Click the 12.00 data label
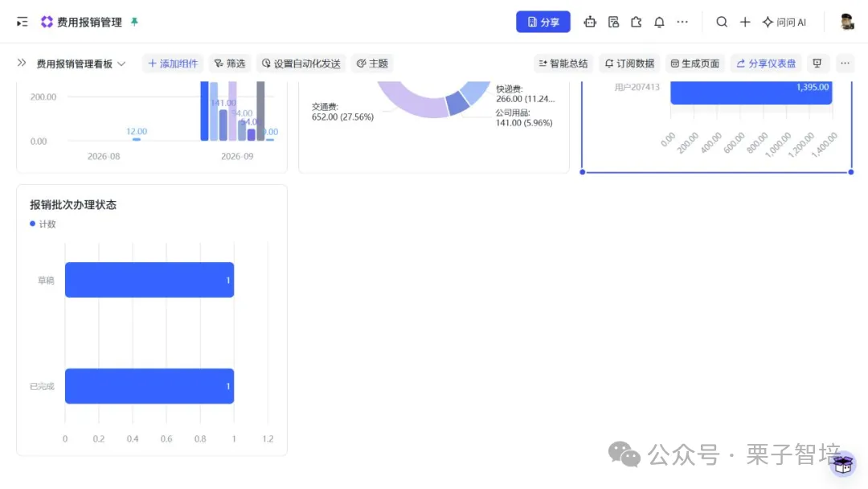This screenshot has height=489, width=868. (136, 131)
